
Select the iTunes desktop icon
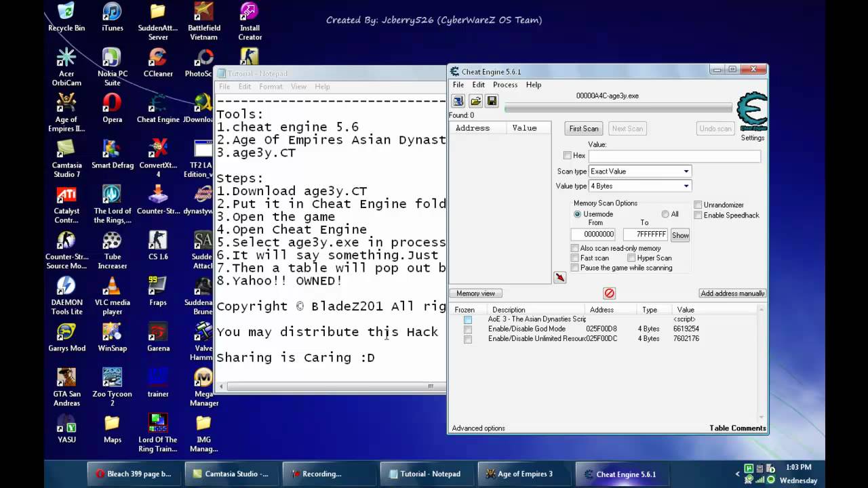(x=112, y=18)
